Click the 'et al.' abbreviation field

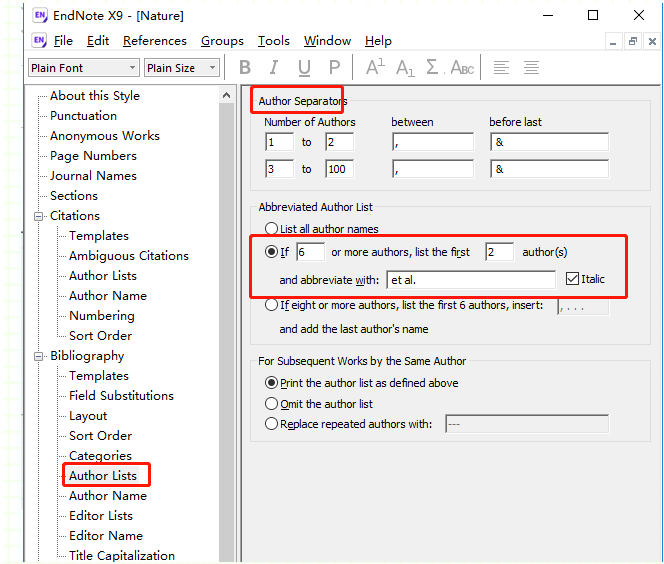[x=471, y=279]
